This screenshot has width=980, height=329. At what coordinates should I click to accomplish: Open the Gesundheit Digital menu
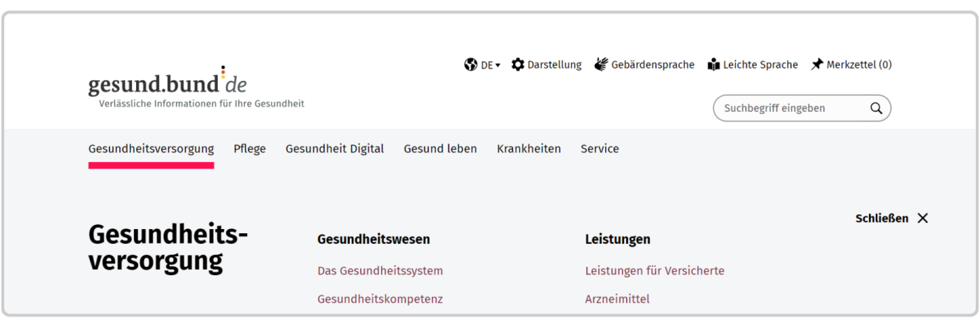(335, 149)
